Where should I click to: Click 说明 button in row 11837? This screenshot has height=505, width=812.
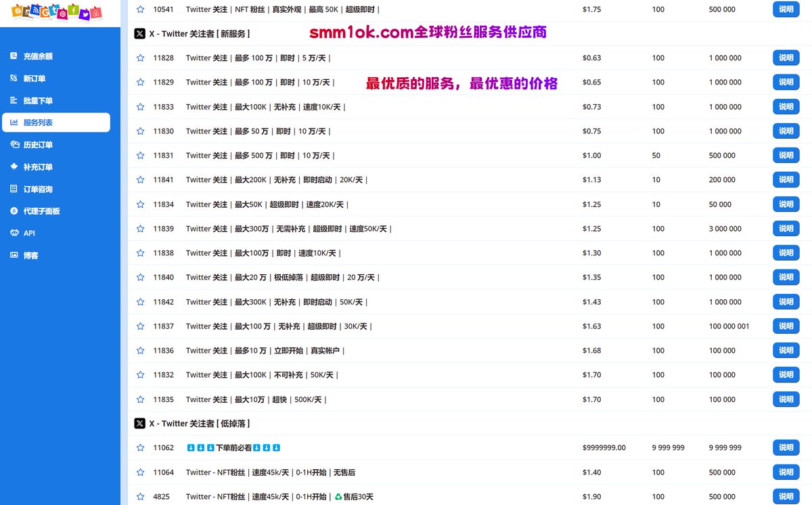[786, 326]
